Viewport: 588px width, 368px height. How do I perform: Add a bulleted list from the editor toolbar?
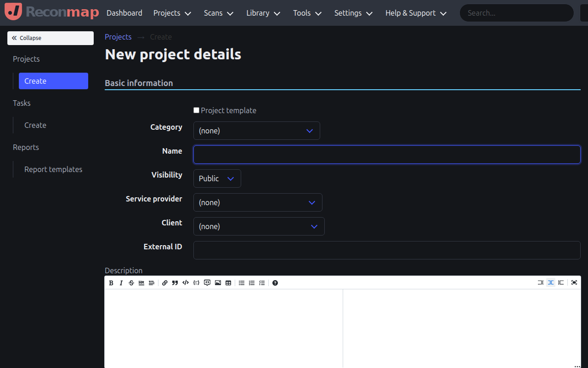242,282
